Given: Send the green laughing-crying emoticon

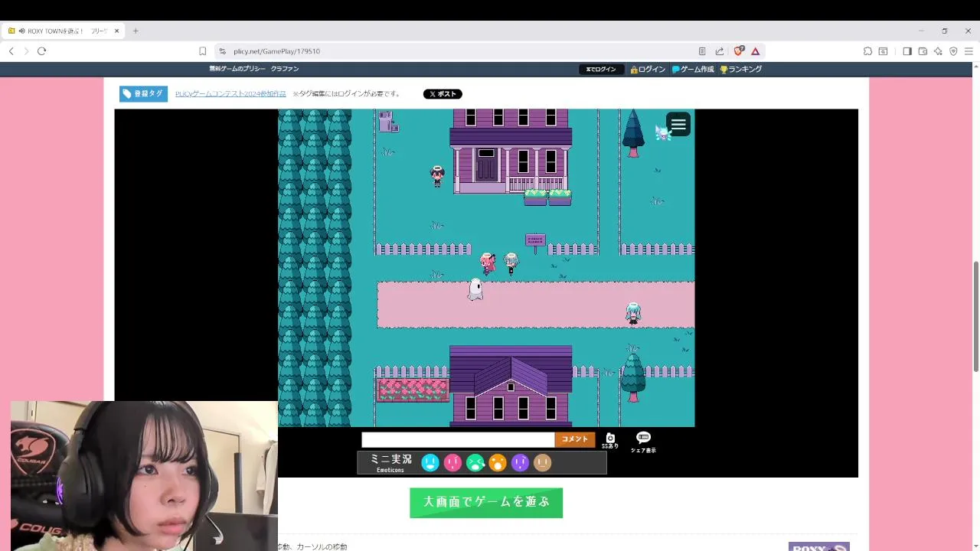Looking at the screenshot, I should coord(475,462).
